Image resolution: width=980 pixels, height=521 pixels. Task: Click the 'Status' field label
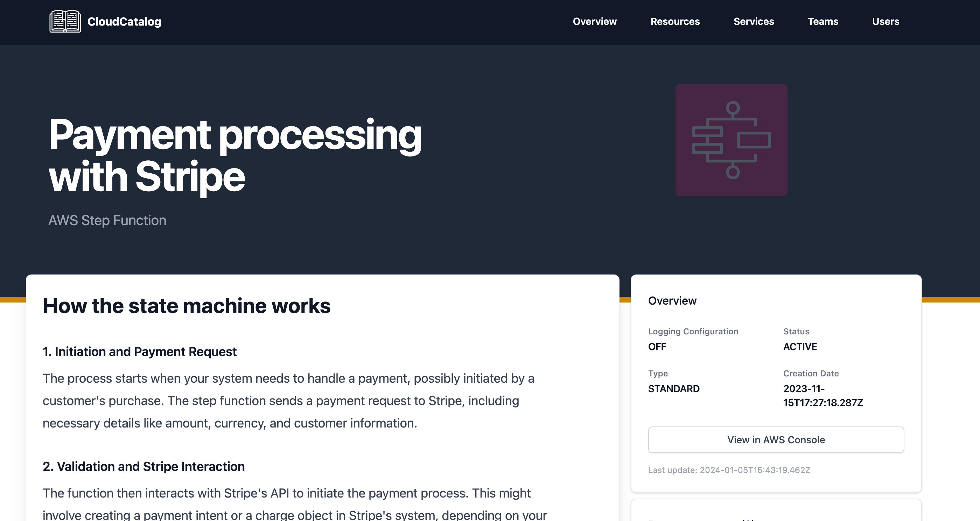(x=796, y=332)
